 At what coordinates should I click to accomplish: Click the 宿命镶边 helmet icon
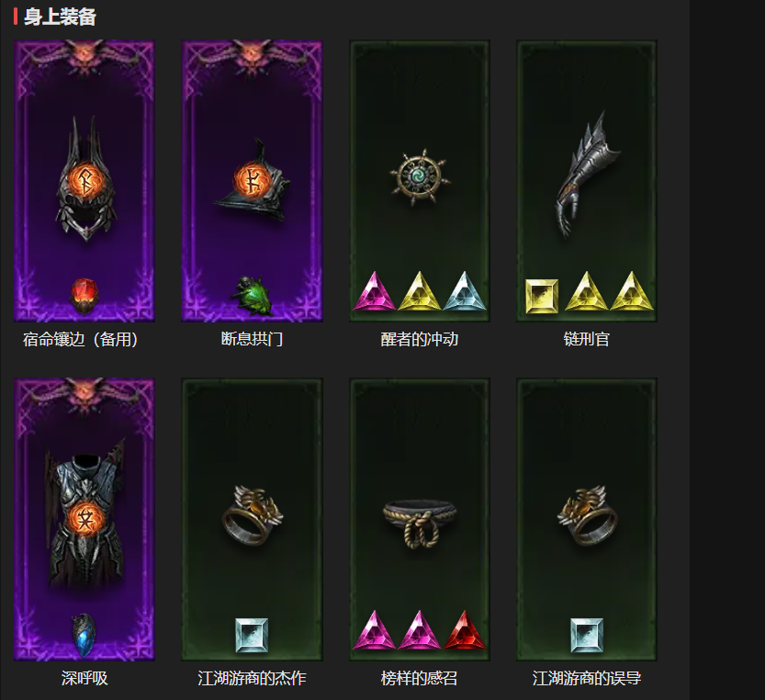pyautogui.click(x=86, y=178)
